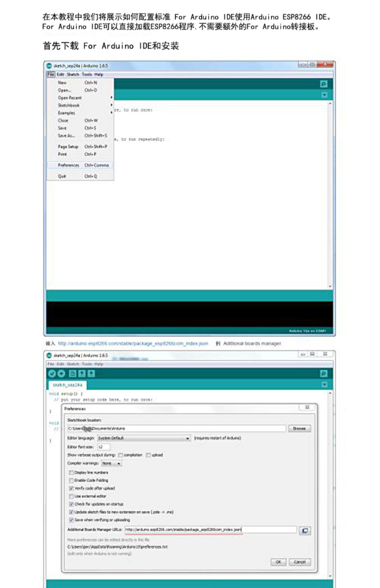Click the "Arduino Yún on COM1" status text
The image size is (380, 588).
coord(307,331)
